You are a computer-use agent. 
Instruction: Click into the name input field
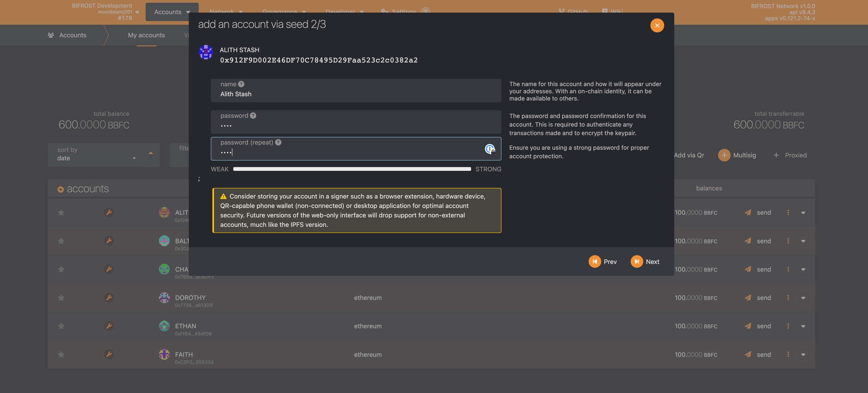[x=356, y=94]
